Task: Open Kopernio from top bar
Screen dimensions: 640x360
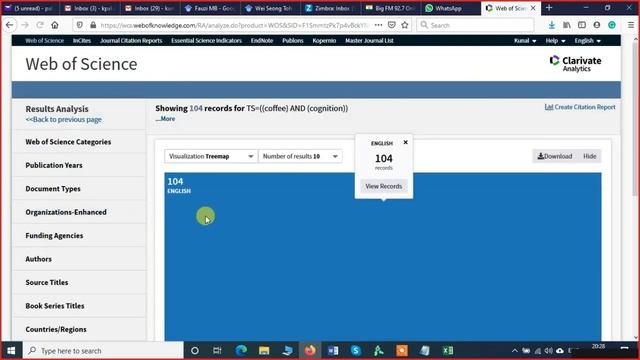Action: coord(324,40)
